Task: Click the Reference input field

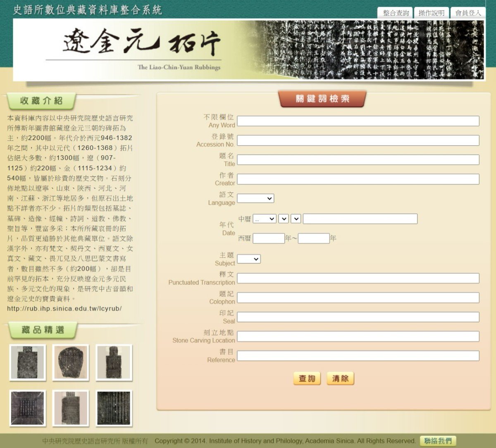Action: pyautogui.click(x=358, y=356)
